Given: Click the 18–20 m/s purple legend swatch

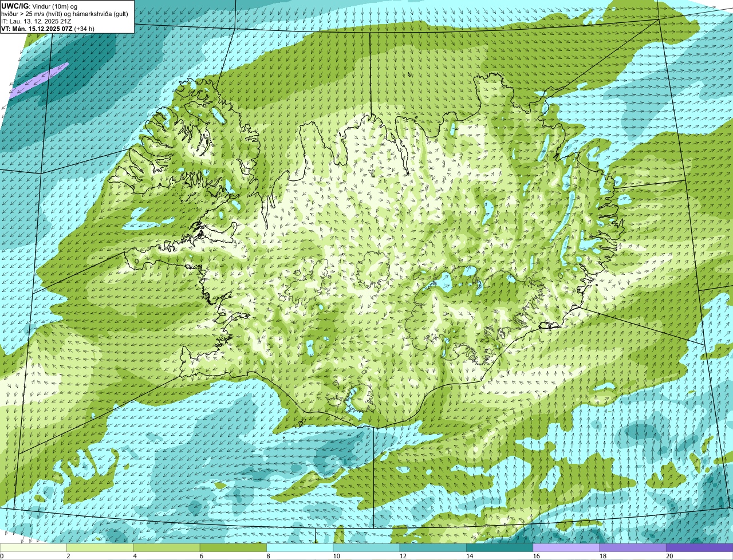Looking at the screenshot, I should point(633,548).
